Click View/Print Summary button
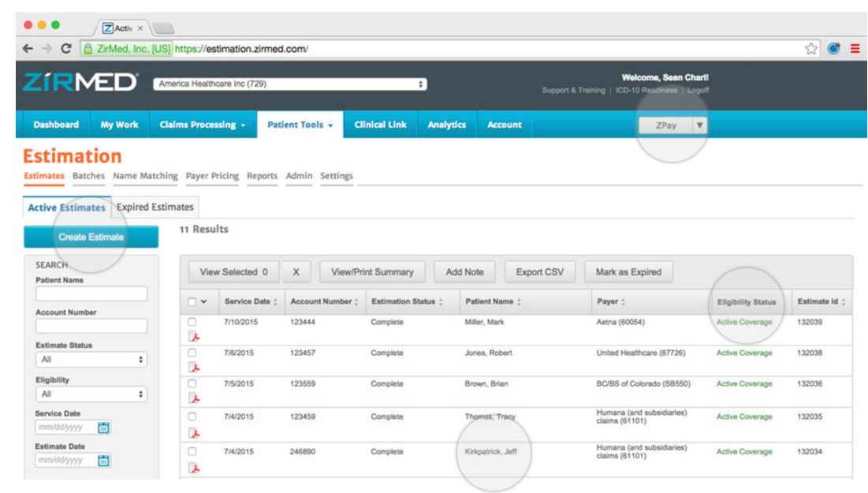This screenshot has width=868, height=493. (372, 272)
